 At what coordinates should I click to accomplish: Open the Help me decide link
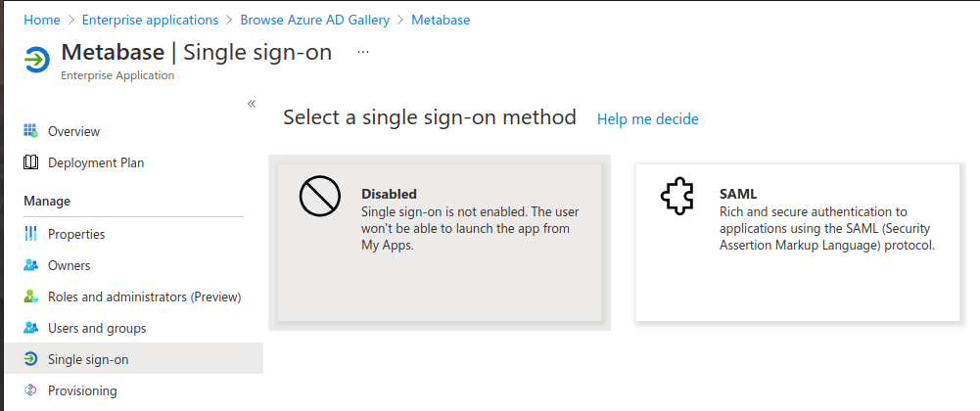click(x=648, y=119)
